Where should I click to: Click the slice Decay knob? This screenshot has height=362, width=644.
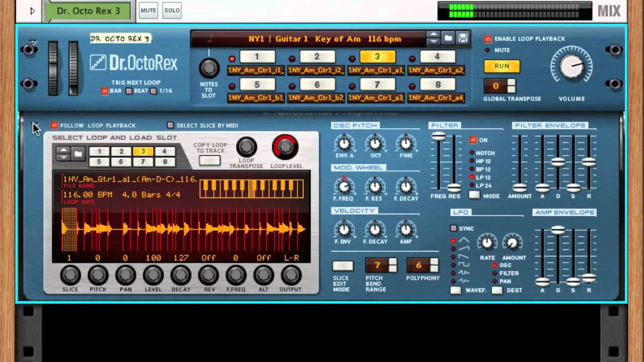coord(181,275)
